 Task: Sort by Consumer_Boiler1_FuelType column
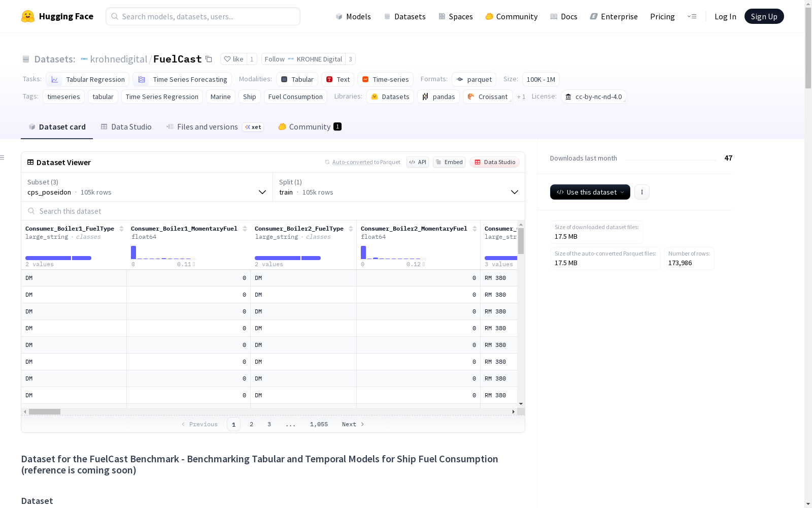(121, 229)
